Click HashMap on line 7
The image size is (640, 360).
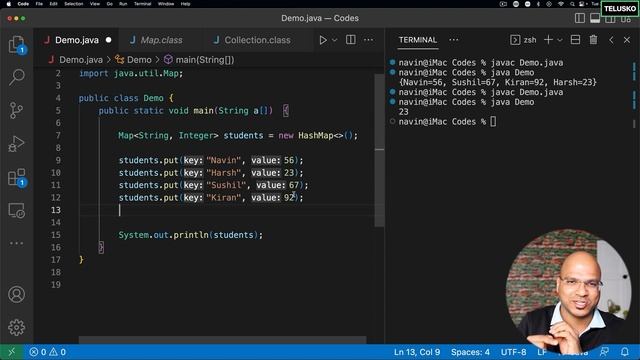pyautogui.click(x=316, y=135)
